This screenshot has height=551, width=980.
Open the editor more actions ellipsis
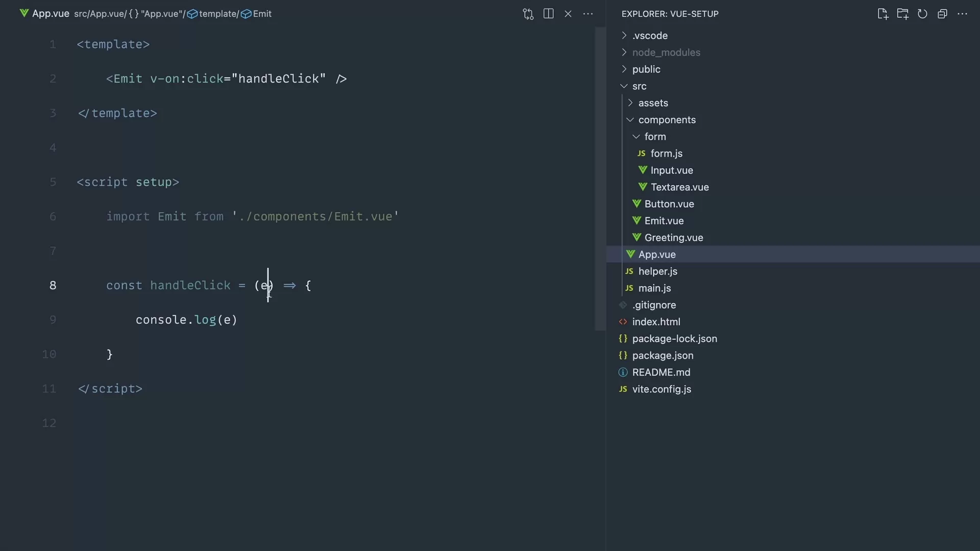point(588,14)
